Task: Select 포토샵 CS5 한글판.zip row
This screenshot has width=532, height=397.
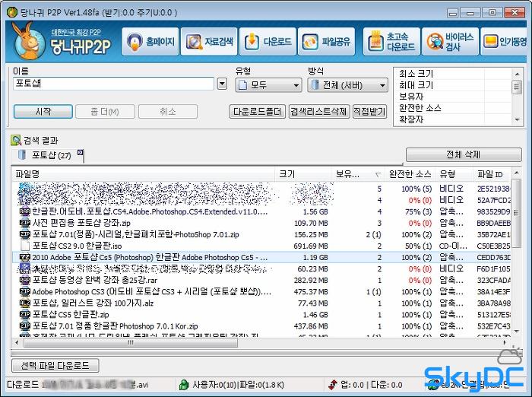Action: (x=261, y=315)
